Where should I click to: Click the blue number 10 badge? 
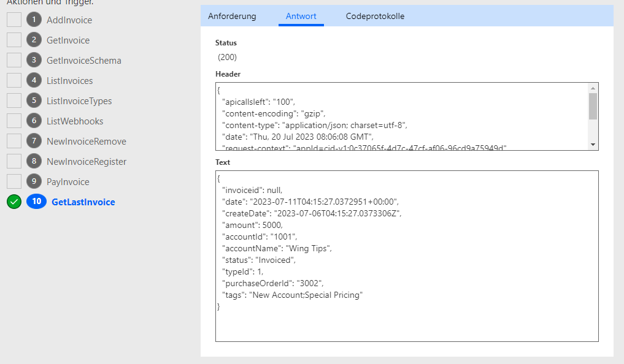[36, 202]
